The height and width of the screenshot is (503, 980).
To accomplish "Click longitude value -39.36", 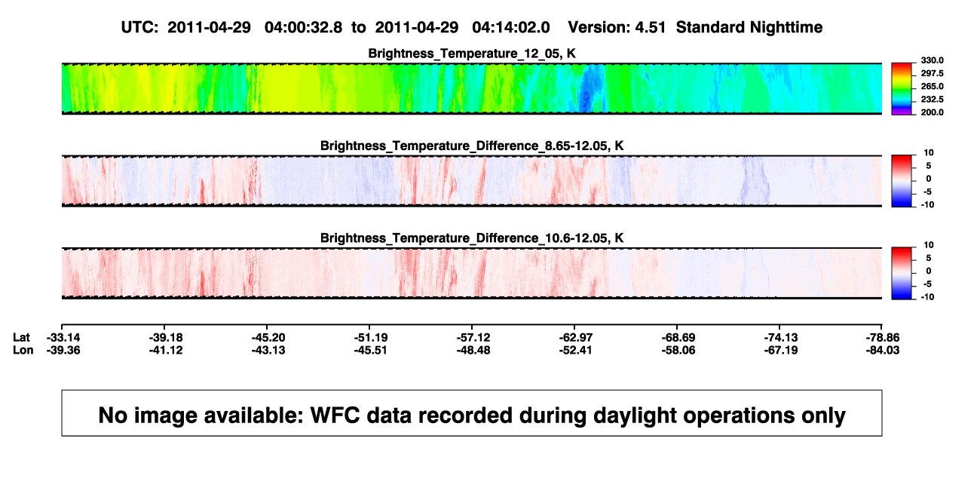I will [x=63, y=350].
